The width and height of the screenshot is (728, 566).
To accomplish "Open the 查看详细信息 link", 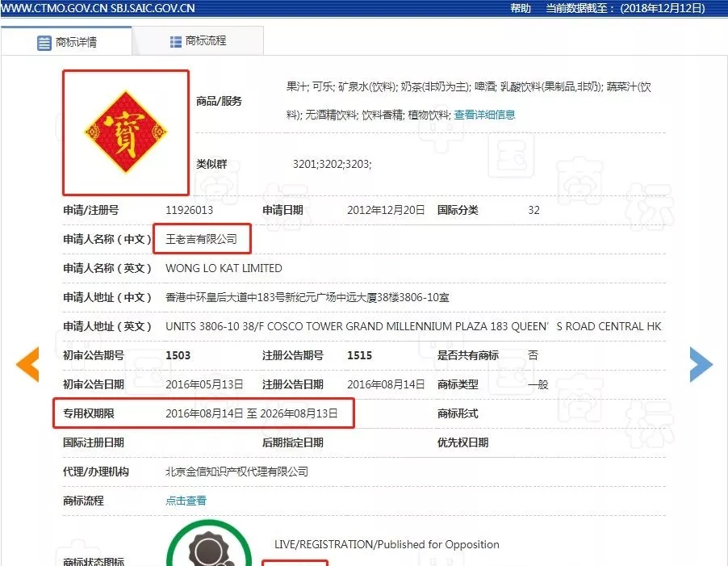I will pos(484,115).
